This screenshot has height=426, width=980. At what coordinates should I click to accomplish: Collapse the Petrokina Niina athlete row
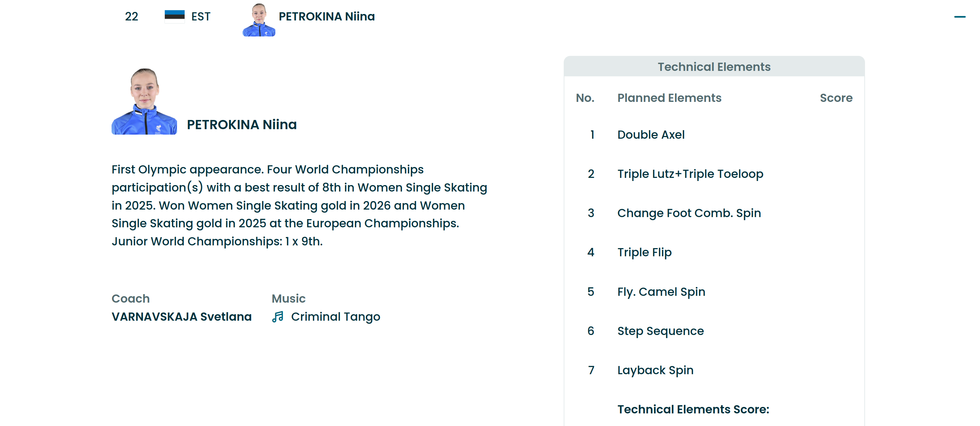coord(960,17)
